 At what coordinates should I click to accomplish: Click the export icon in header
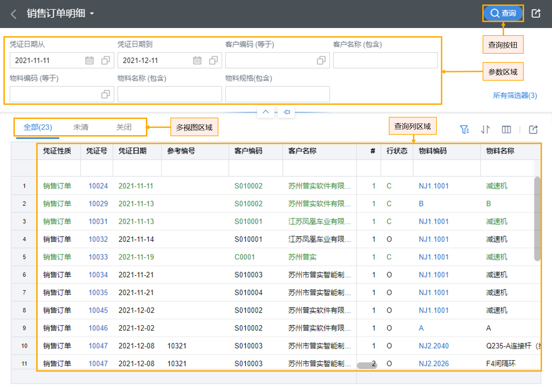click(536, 13)
